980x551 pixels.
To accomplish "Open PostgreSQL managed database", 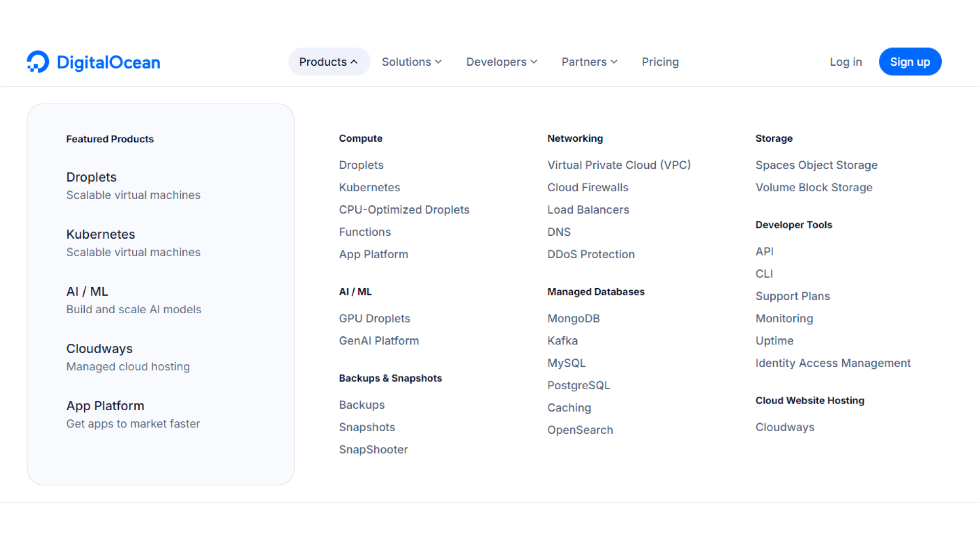I will (579, 385).
